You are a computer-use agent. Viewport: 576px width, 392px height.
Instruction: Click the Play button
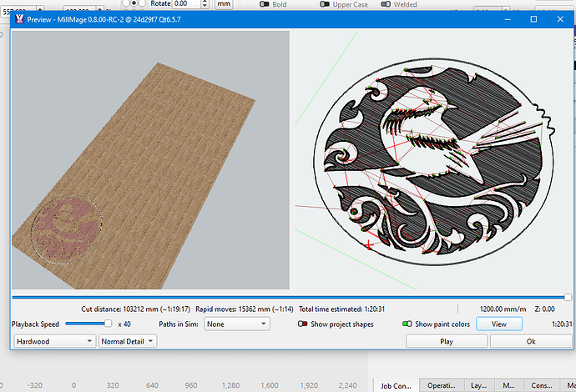(x=447, y=341)
